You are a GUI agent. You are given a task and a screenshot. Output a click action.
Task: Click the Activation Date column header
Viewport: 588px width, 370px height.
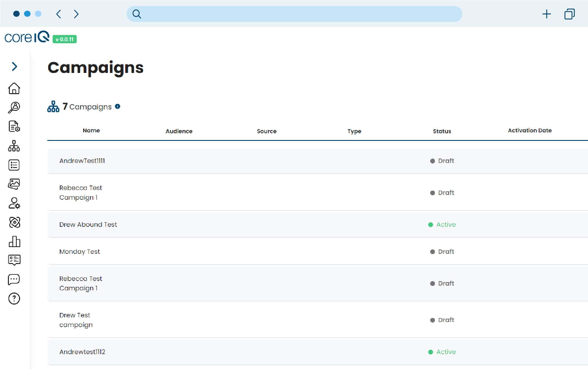coord(530,131)
